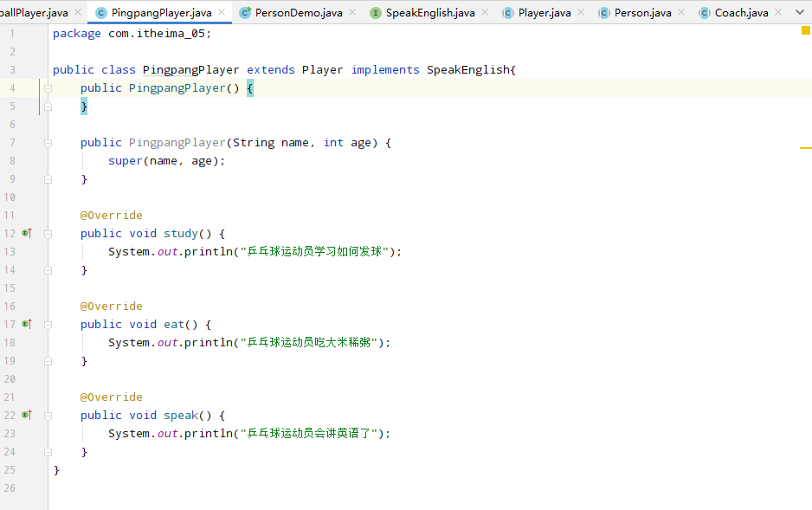Screen dimensions: 812x510
Task: Click the SpeakEnglish interface name in class declaration
Action: pos(468,70)
